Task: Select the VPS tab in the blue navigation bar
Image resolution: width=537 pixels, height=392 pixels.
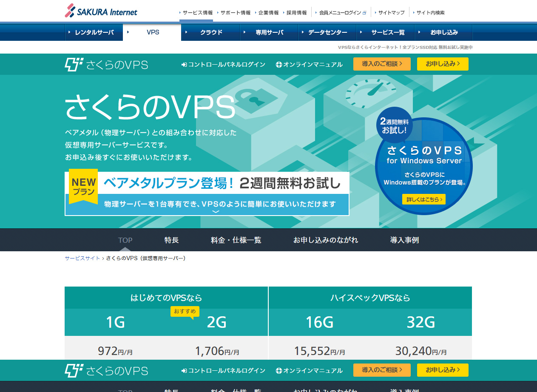Action: [x=152, y=32]
